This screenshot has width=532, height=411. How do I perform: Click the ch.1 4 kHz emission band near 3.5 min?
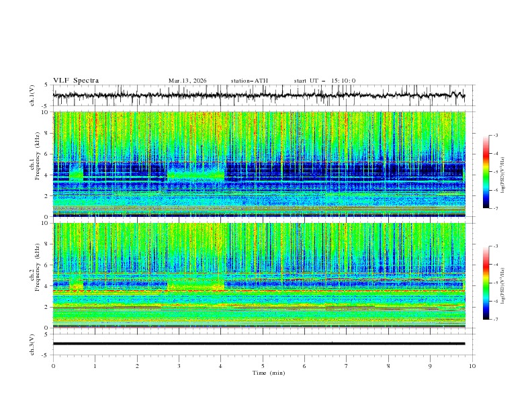point(195,175)
